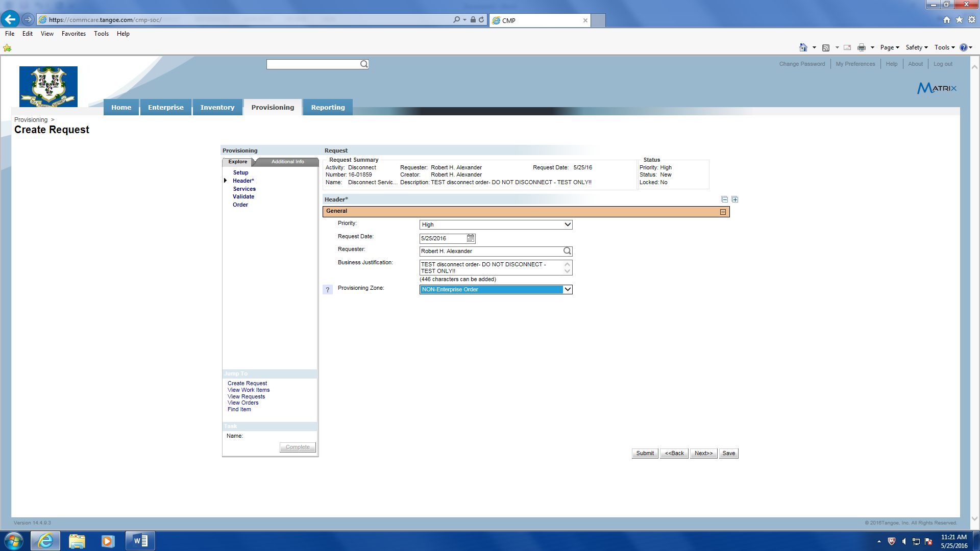This screenshot has height=551, width=980.
Task: Open the Word icon in taskbar
Action: click(140, 541)
